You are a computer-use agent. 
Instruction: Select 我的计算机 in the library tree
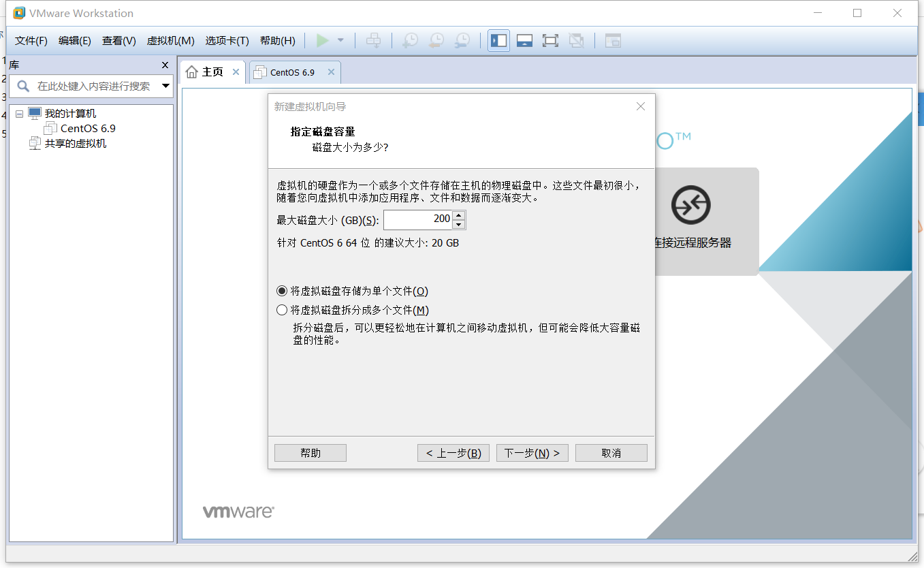click(x=70, y=114)
